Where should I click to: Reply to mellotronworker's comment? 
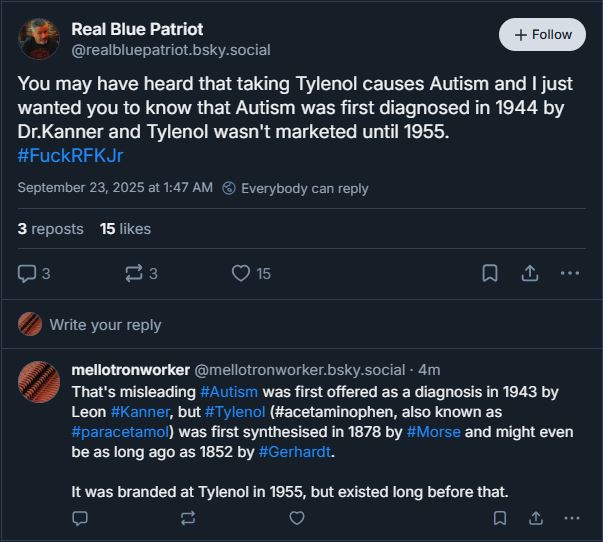coord(81,518)
